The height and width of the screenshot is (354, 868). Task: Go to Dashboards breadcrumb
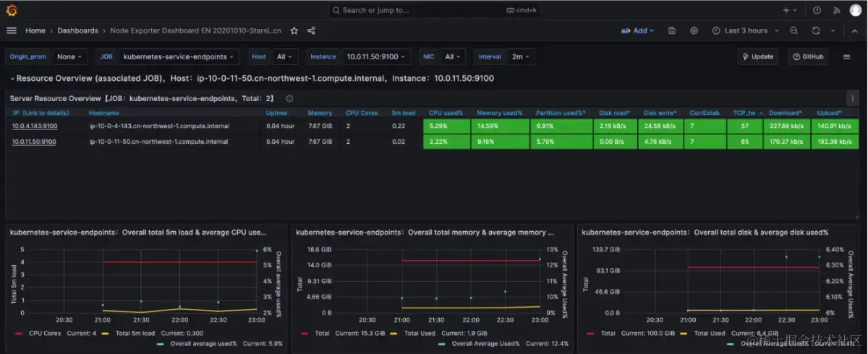coord(77,31)
